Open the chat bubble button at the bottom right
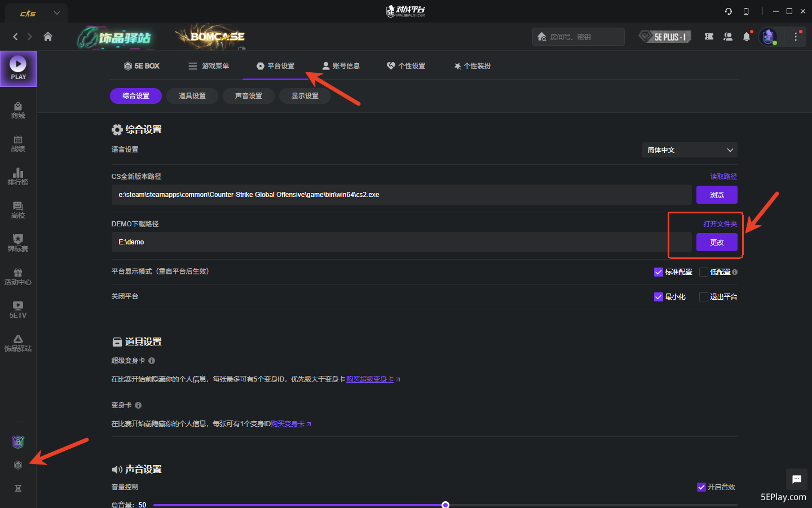 [797, 479]
